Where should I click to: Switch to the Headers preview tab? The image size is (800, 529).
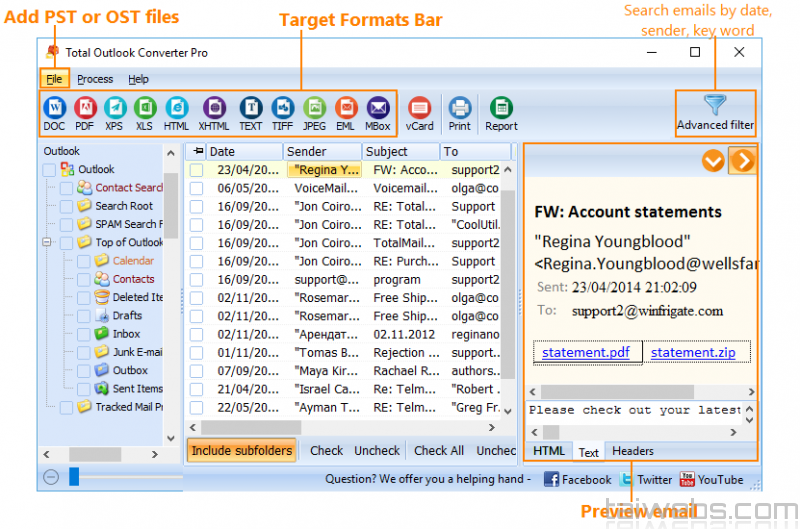(x=633, y=451)
